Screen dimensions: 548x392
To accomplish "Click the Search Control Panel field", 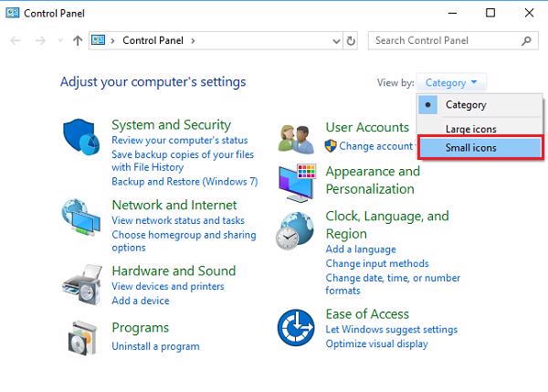I will 443,41.
